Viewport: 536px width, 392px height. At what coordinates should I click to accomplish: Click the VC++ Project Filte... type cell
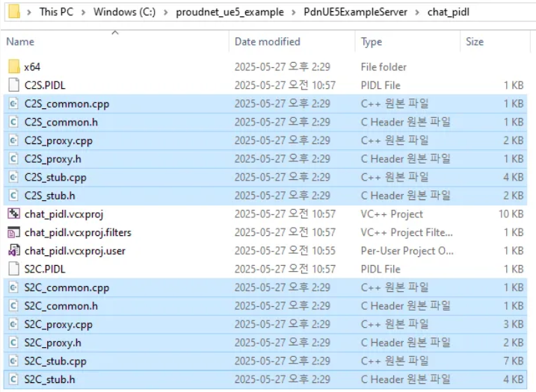[x=407, y=232]
